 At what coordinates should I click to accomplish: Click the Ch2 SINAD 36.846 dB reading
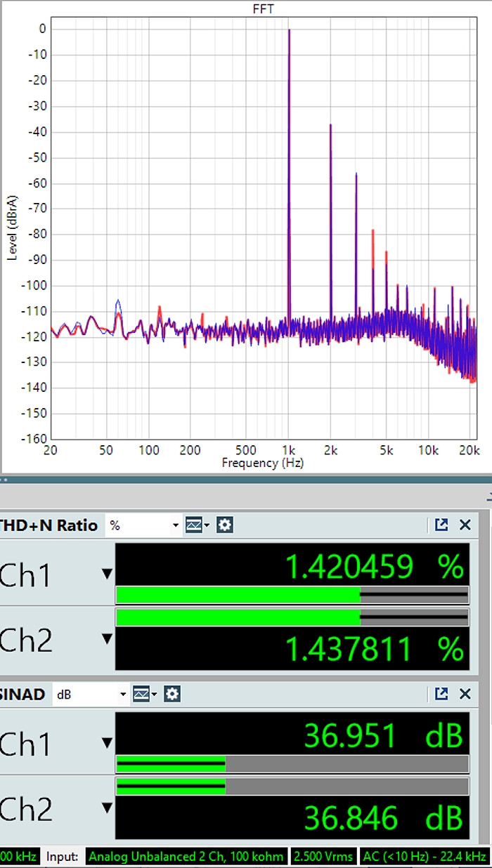(x=383, y=818)
